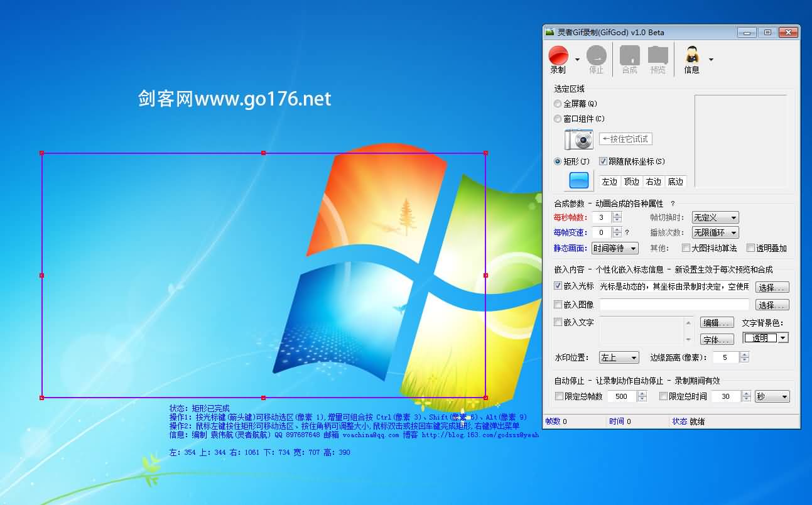The height and width of the screenshot is (505, 812).
Task: Click the 预览 preview toolbar icon
Action: 658,60
